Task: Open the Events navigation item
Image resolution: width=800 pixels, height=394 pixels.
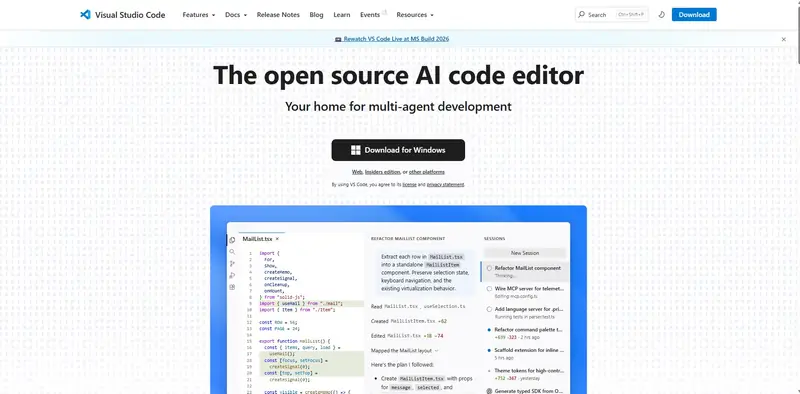Action: 370,15
